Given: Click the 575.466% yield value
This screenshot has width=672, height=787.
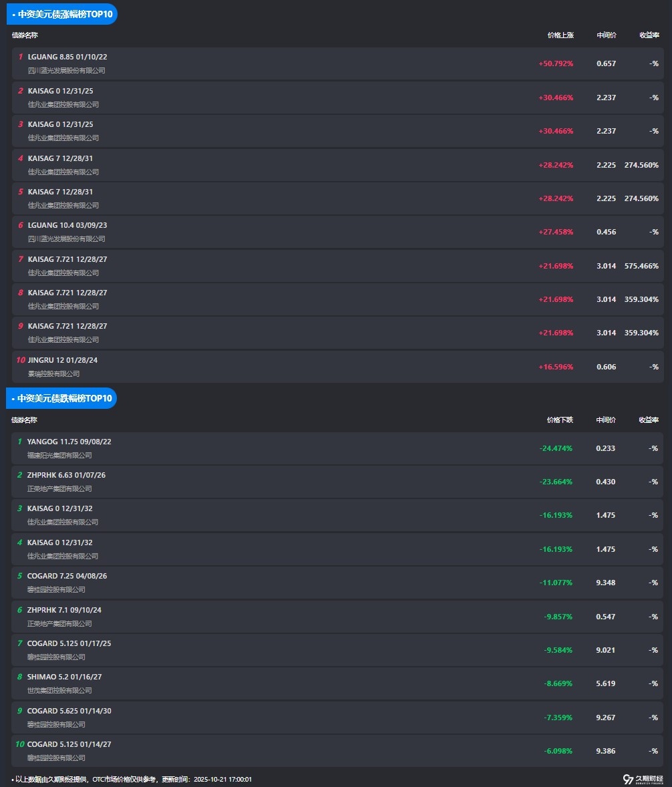Looking at the screenshot, I should tap(641, 266).
